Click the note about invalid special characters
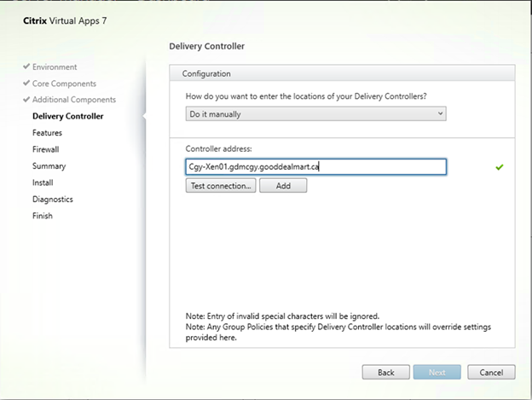The width and height of the screenshot is (532, 400). point(282,316)
